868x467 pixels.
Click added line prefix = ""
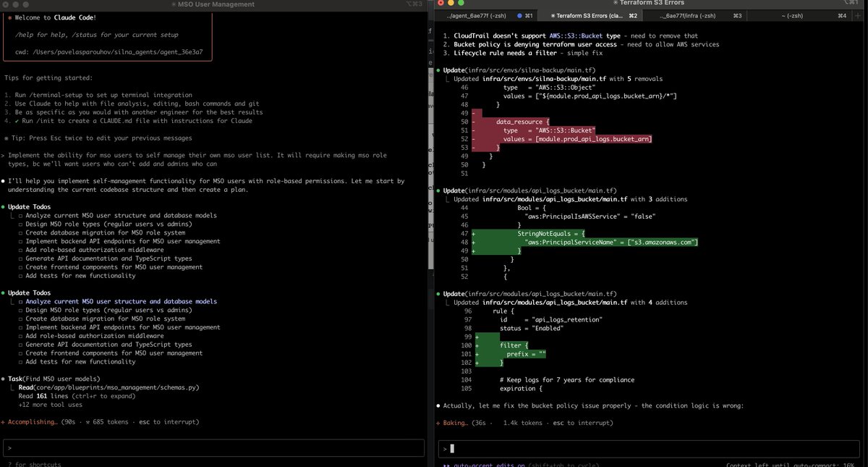(526, 354)
